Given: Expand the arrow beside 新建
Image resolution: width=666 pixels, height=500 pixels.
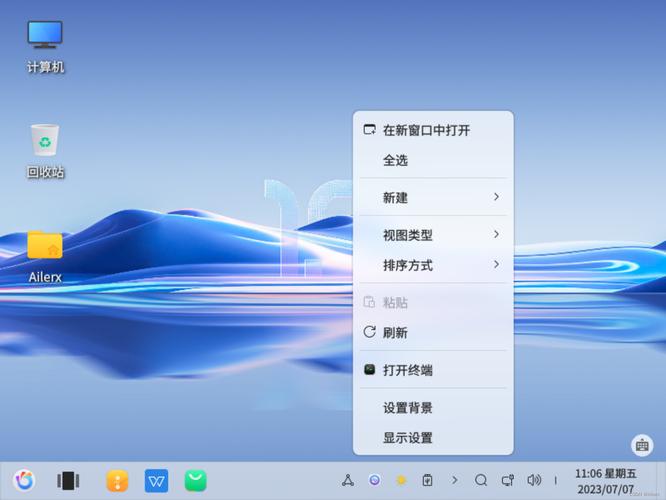Looking at the screenshot, I should click(496, 197).
